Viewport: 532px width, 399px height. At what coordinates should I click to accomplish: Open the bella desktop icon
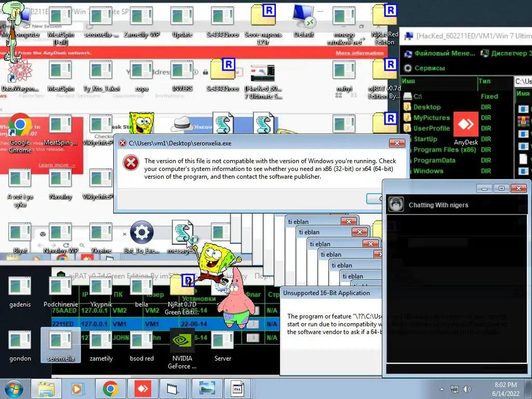tap(141, 292)
